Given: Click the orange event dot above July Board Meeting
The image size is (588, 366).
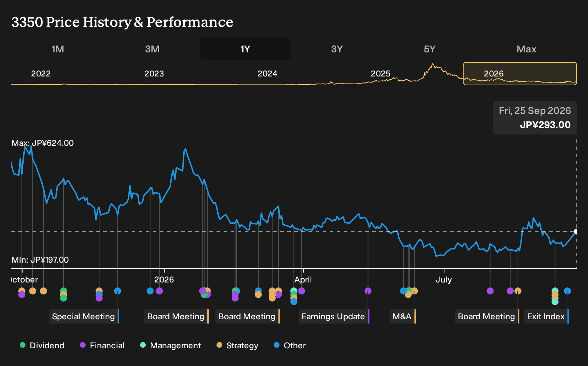Looking at the screenshot, I should [518, 291].
